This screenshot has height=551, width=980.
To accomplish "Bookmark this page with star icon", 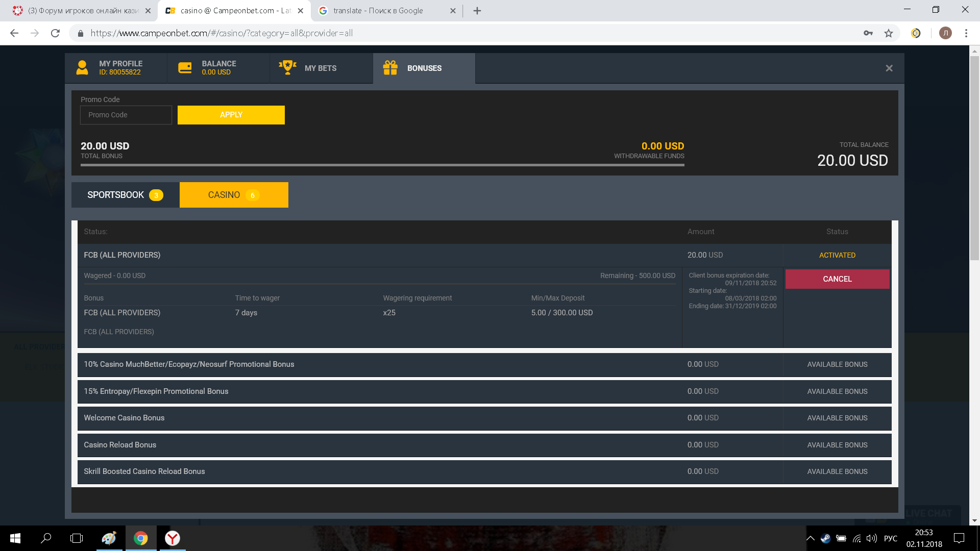I will pyautogui.click(x=889, y=33).
